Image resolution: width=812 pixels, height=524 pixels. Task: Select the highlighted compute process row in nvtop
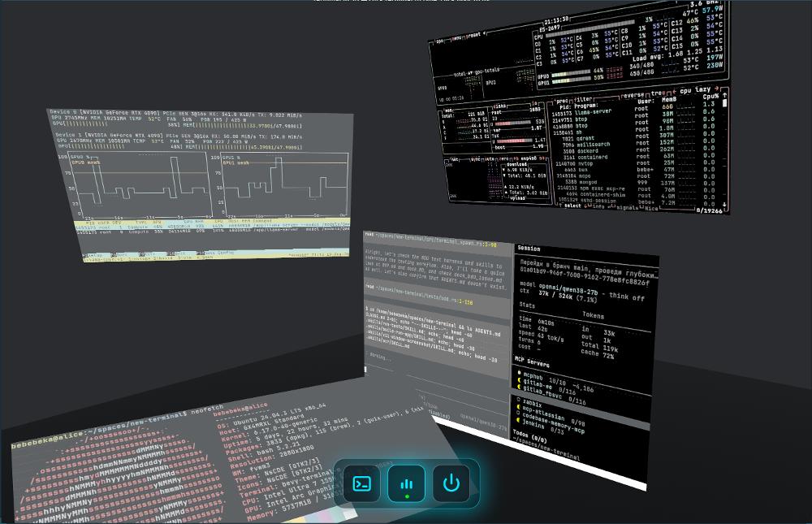pos(211,226)
